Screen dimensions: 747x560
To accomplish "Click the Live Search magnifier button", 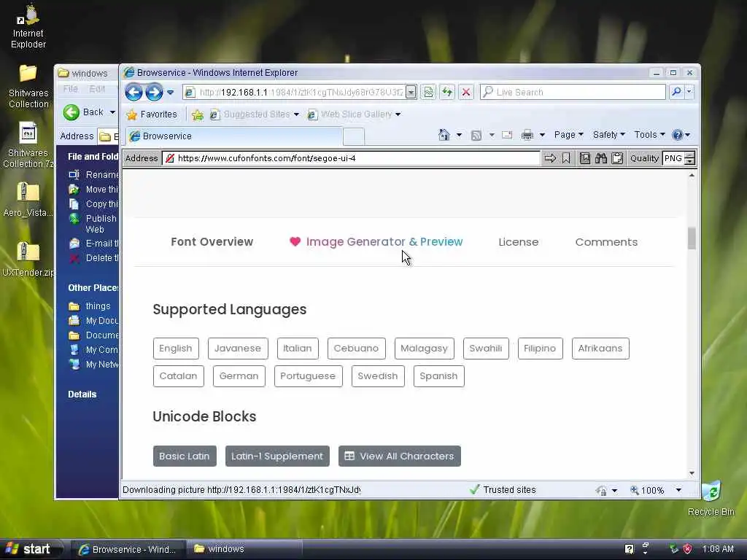I will point(676,92).
